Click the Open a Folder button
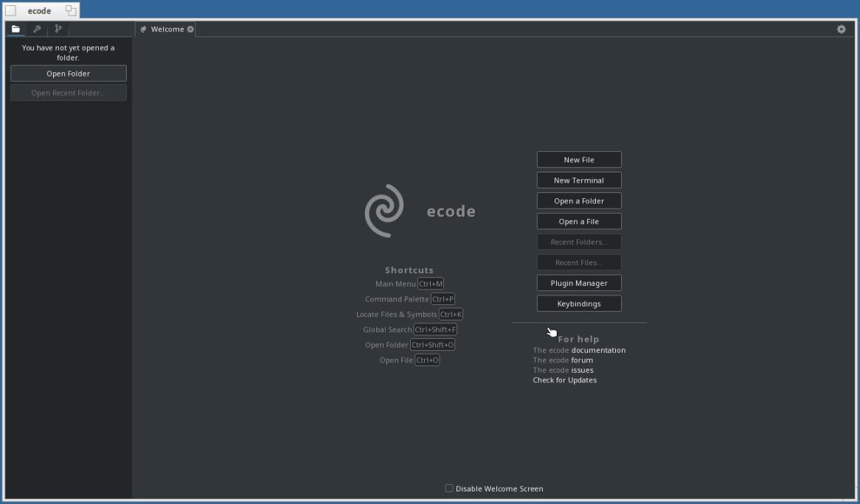The image size is (860, 504). 579,200
